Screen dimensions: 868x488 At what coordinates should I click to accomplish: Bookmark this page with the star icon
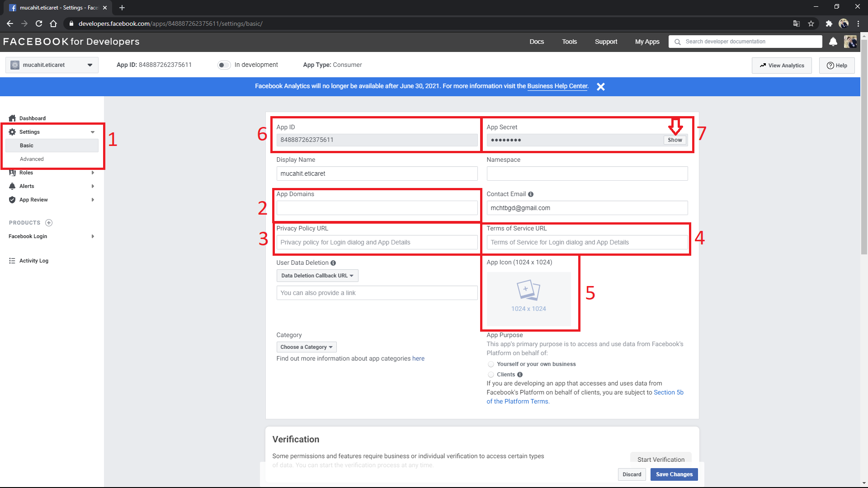(811, 23)
